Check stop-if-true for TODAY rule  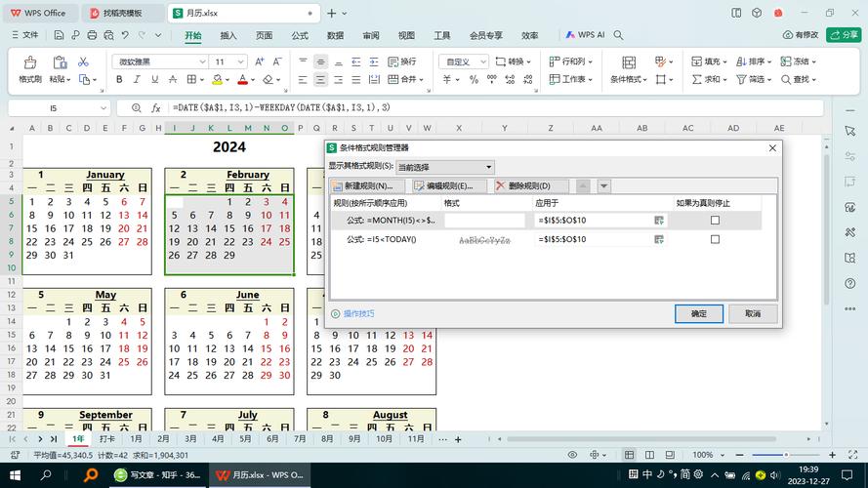coord(716,239)
